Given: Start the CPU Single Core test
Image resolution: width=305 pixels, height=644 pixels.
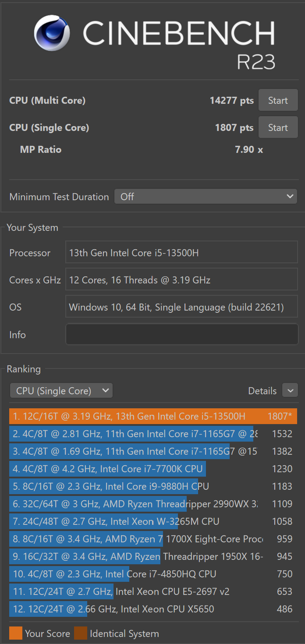Looking at the screenshot, I should click(x=278, y=127).
